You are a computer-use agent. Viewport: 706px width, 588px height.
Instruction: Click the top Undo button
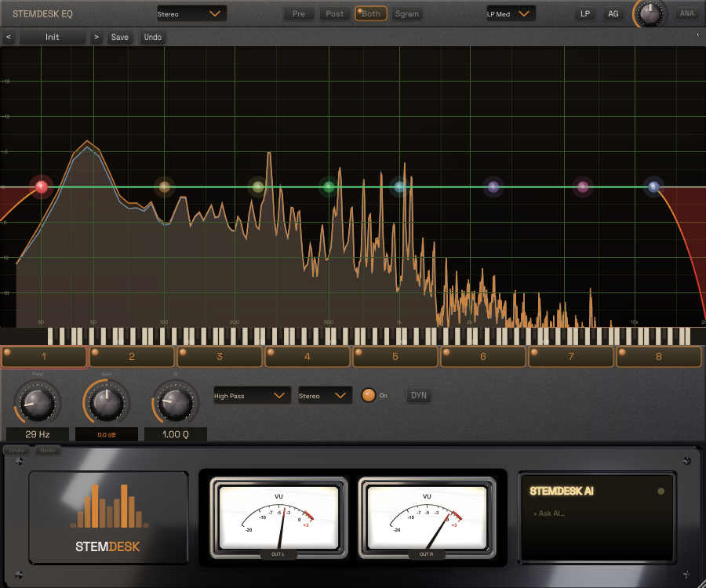tap(153, 38)
